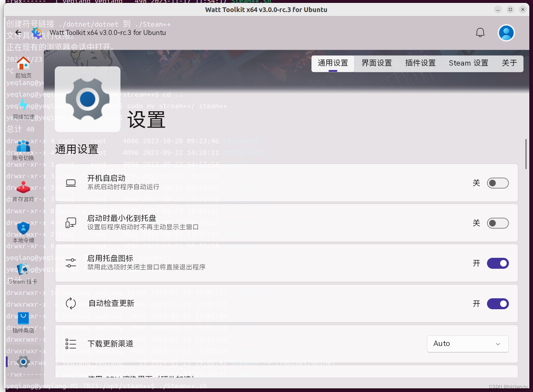Switch to the 关于 tab
Screen dimensions: 533x392
(509, 63)
